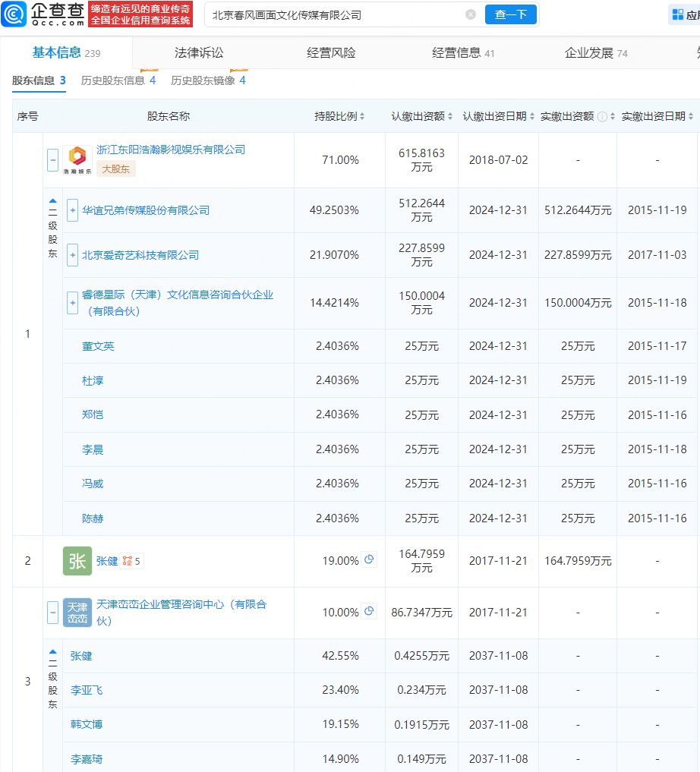
Task: Open shareholder 陈赫 link
Action: [x=93, y=518]
